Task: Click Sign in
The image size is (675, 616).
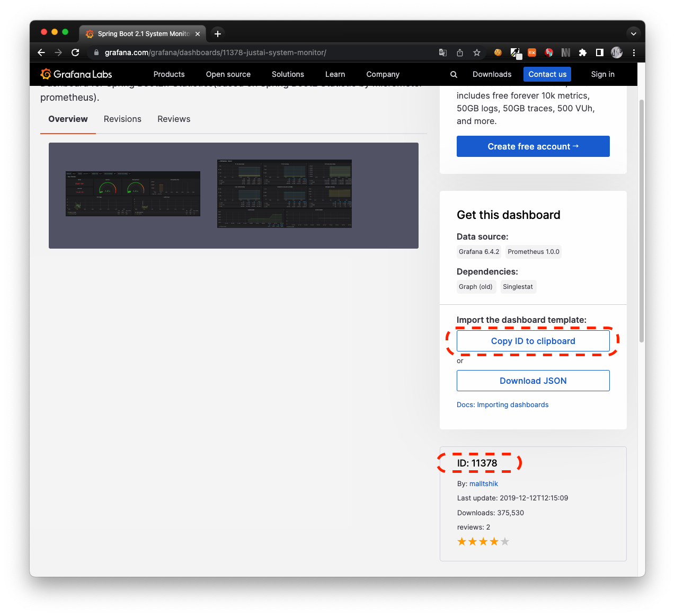Action: [602, 74]
